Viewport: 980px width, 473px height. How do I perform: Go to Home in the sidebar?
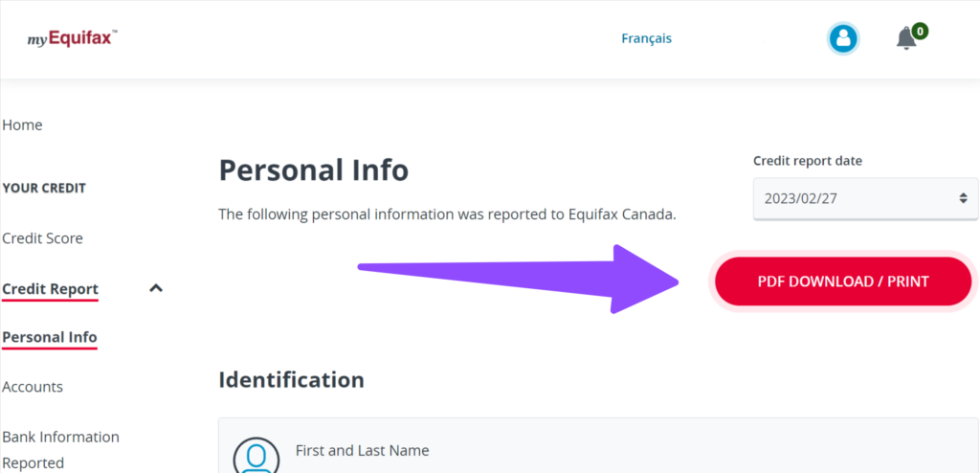23,125
